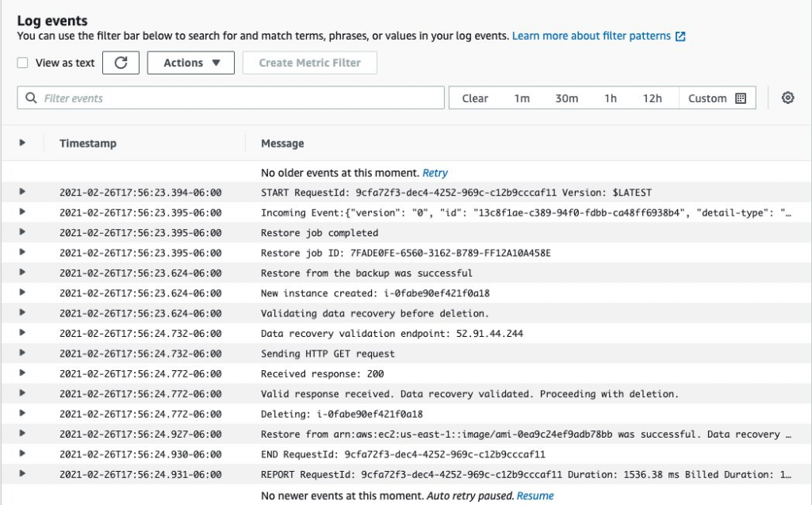Expand the Incoming Event log row

tap(22, 212)
